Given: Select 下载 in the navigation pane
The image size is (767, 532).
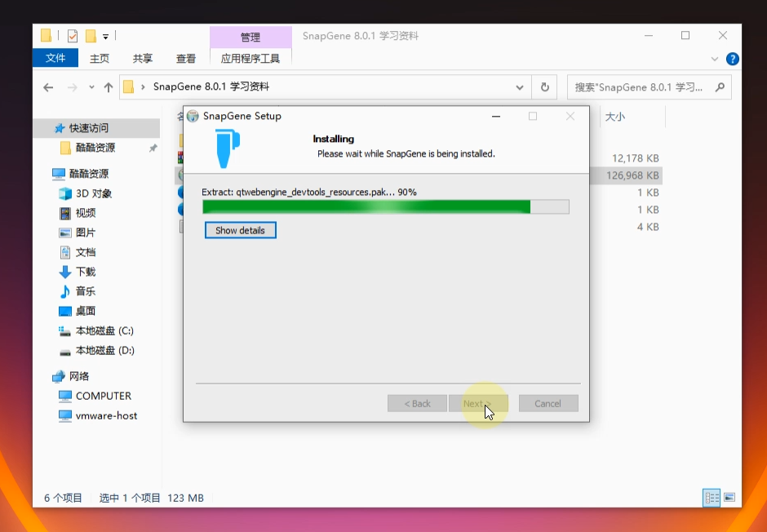Looking at the screenshot, I should [x=85, y=272].
